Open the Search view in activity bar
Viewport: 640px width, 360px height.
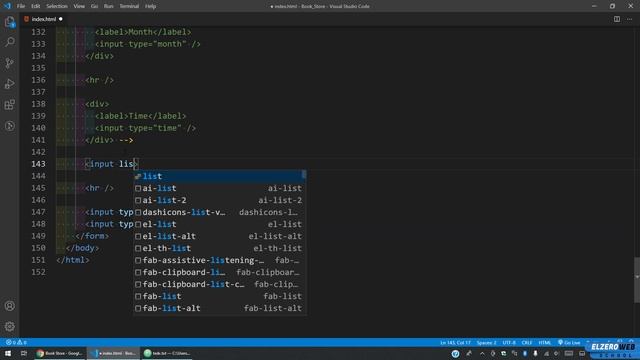tap(10, 42)
